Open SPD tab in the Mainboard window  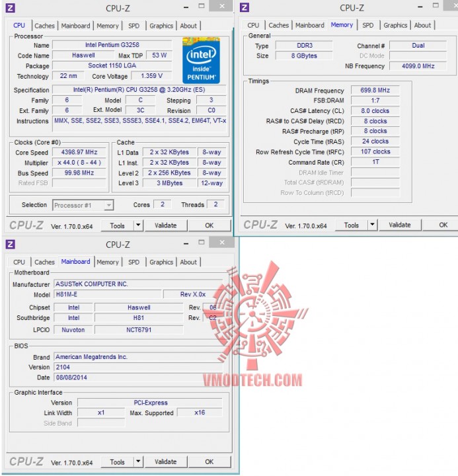click(x=134, y=262)
